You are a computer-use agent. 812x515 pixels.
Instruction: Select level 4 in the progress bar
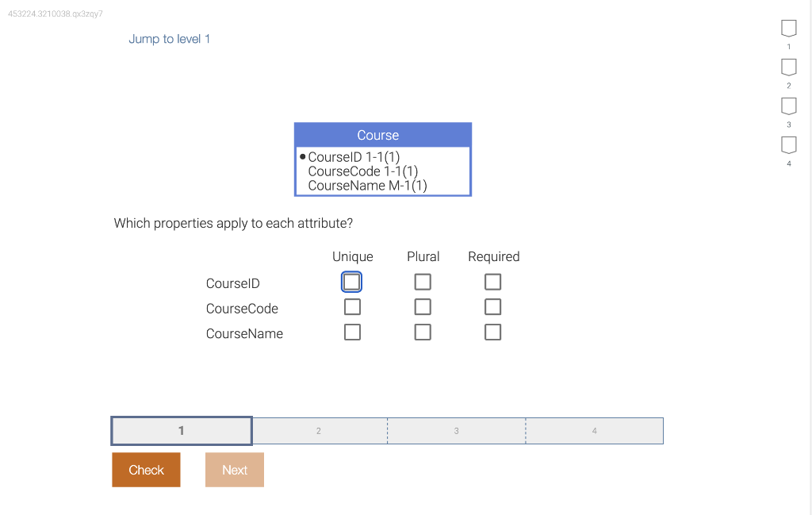pyautogui.click(x=594, y=430)
